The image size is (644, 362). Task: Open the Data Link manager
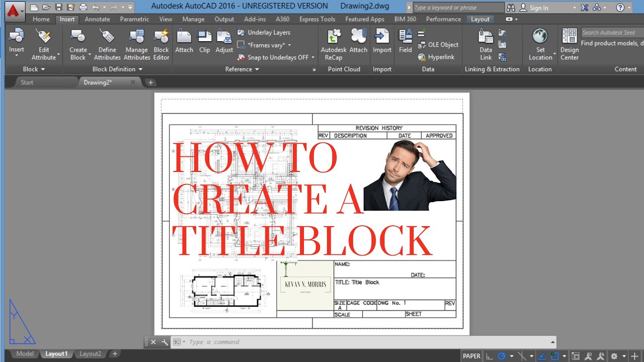[486, 44]
